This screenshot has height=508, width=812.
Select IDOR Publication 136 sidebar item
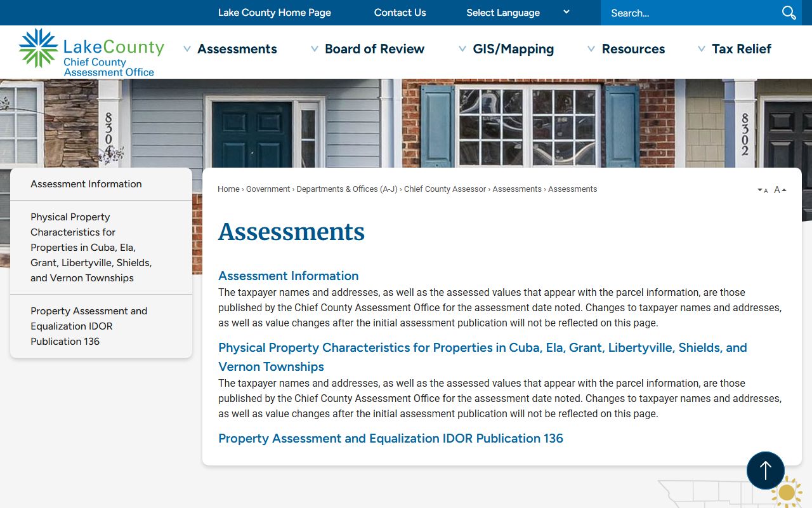pos(101,326)
